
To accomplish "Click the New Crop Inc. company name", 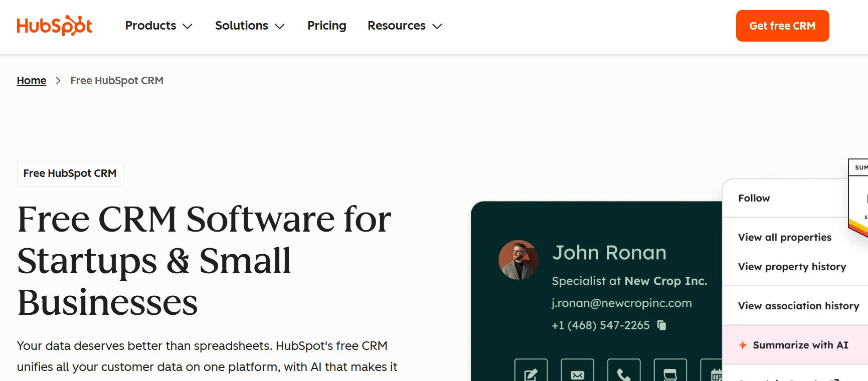I will [x=666, y=281].
